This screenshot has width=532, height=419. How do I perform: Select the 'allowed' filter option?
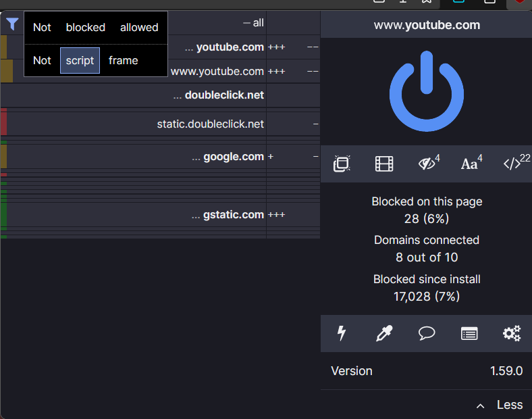[x=139, y=28]
